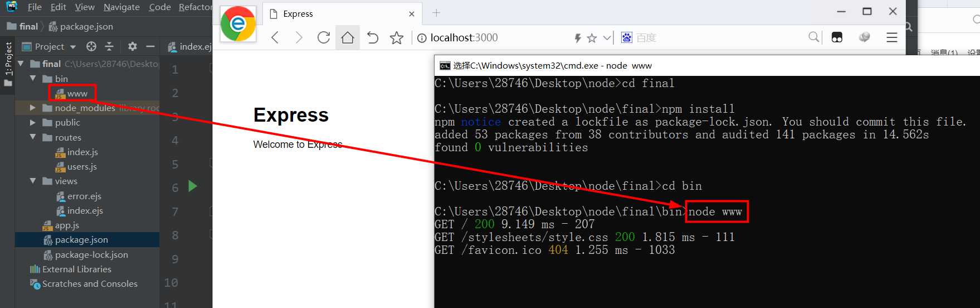Click the magnifier search icon in browser
This screenshot has width=980, height=308.
point(814,37)
